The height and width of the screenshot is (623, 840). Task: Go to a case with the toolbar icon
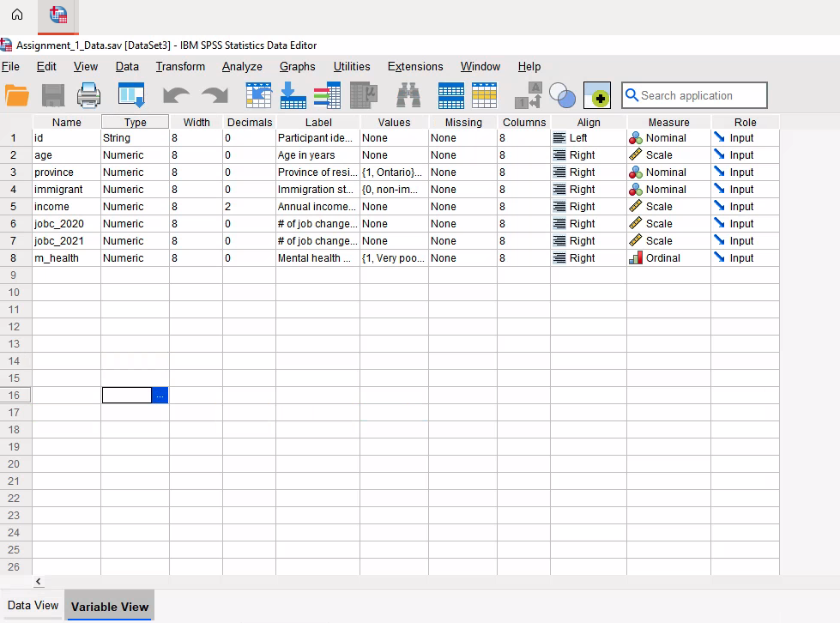[x=259, y=95]
